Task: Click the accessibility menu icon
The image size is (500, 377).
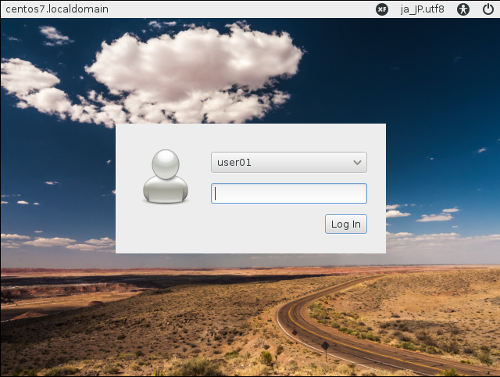Action: point(463,9)
